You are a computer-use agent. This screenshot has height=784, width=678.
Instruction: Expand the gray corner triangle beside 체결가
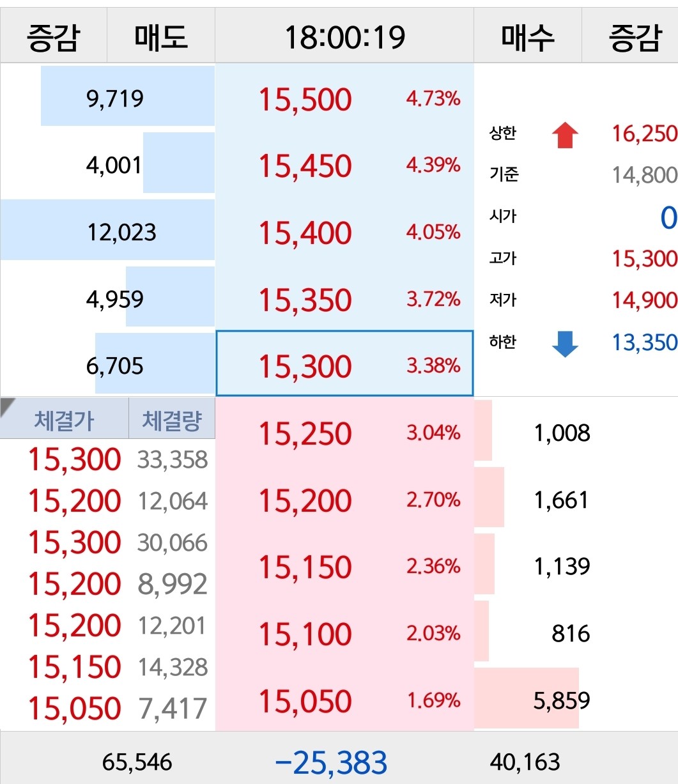(x=9, y=406)
